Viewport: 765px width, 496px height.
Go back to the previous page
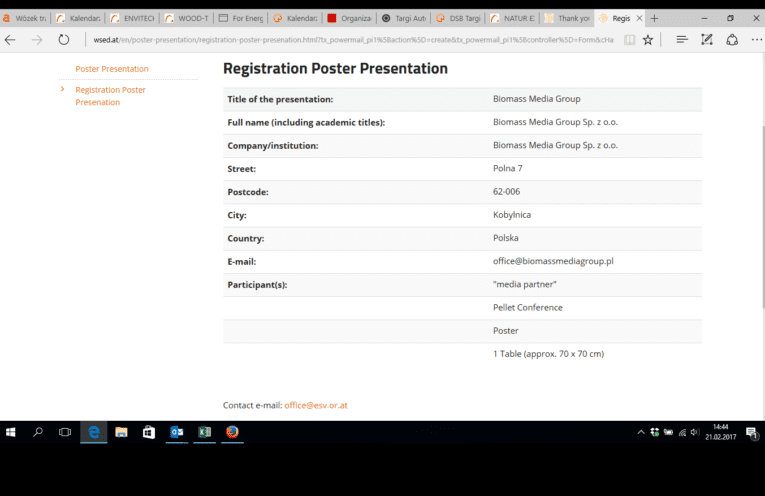(x=10, y=40)
